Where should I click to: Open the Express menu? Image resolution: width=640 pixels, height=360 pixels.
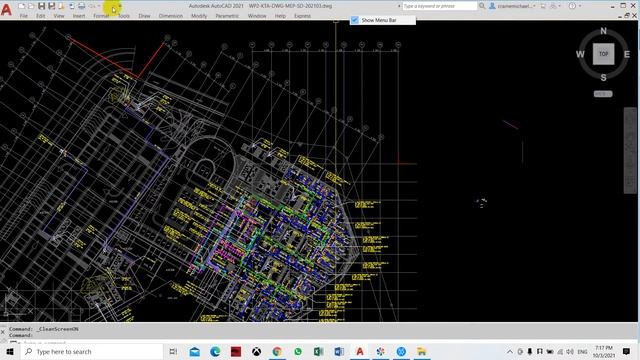click(x=302, y=16)
